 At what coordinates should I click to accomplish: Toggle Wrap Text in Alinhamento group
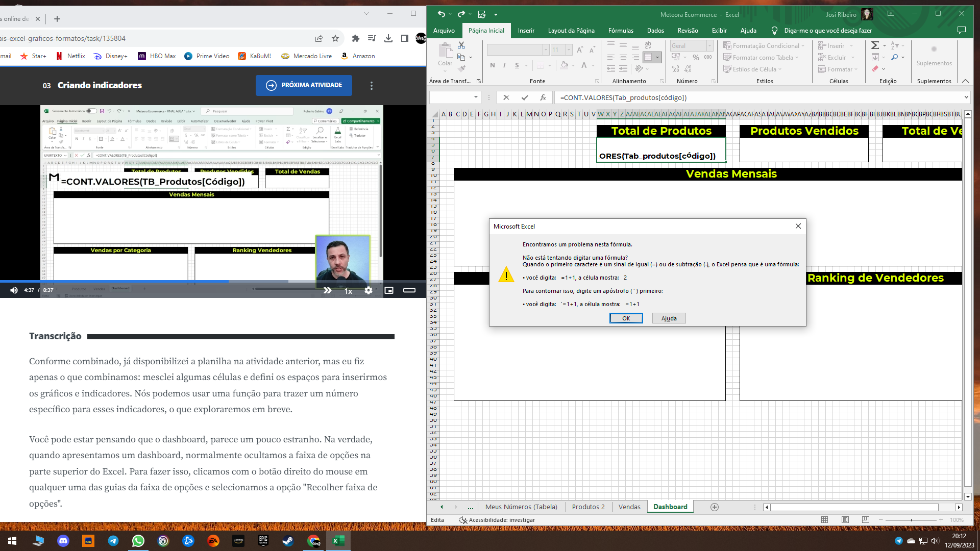[x=648, y=45]
